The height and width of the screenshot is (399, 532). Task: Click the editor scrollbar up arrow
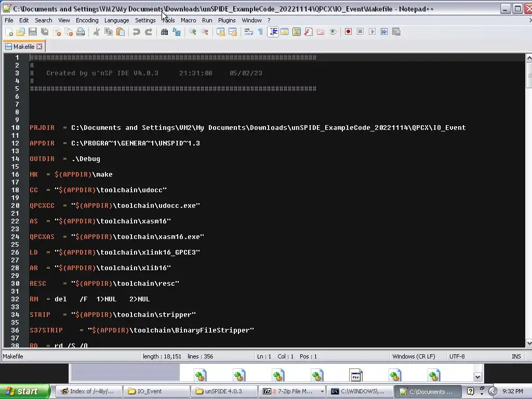pyautogui.click(x=528, y=58)
